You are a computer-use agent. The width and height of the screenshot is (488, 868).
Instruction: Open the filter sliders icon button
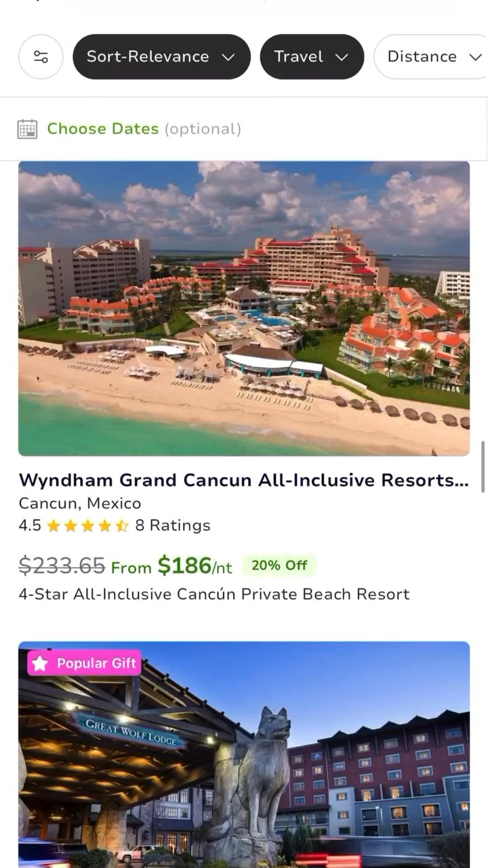tap(41, 57)
